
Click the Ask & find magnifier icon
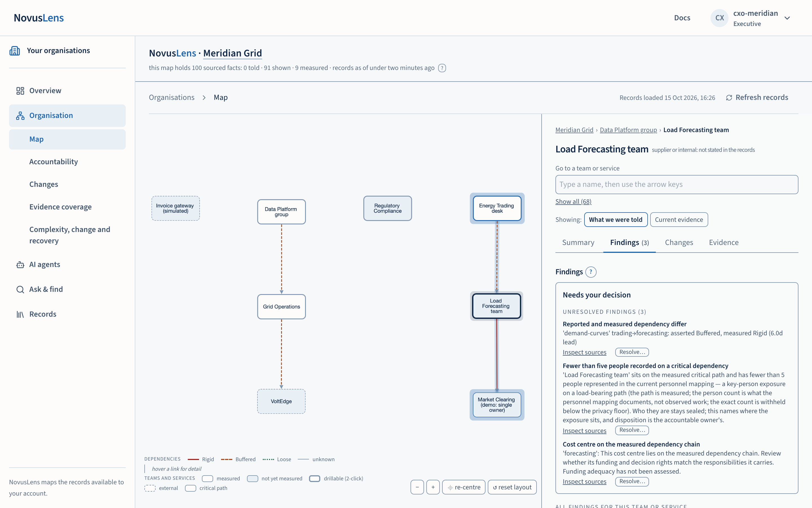coord(20,290)
